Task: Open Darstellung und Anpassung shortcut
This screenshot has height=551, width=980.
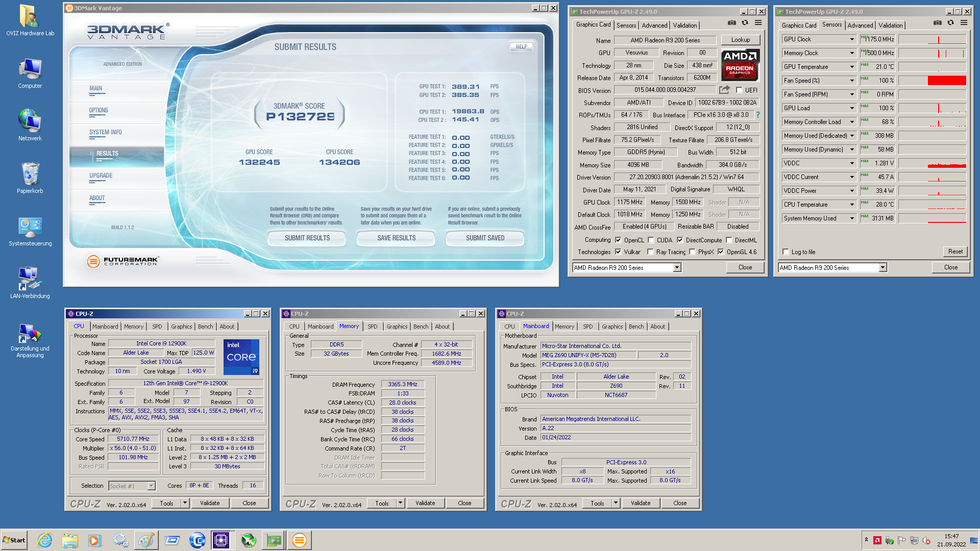Action: [x=30, y=339]
